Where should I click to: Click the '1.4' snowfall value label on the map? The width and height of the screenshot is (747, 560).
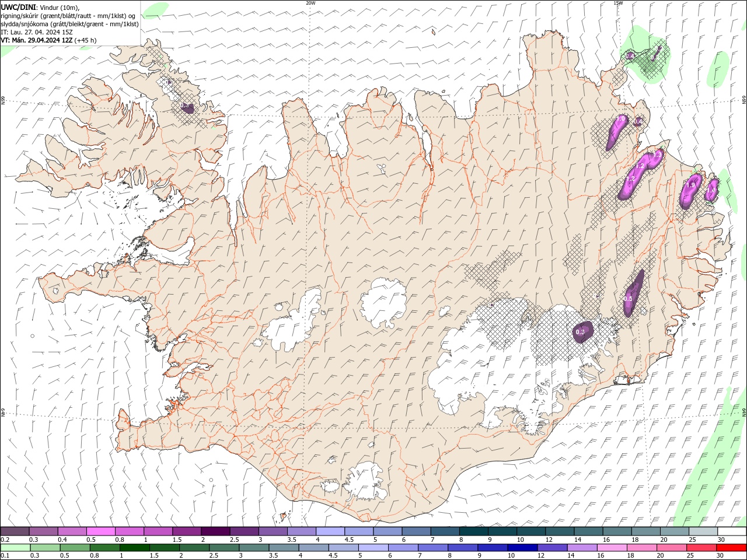pyautogui.click(x=711, y=189)
